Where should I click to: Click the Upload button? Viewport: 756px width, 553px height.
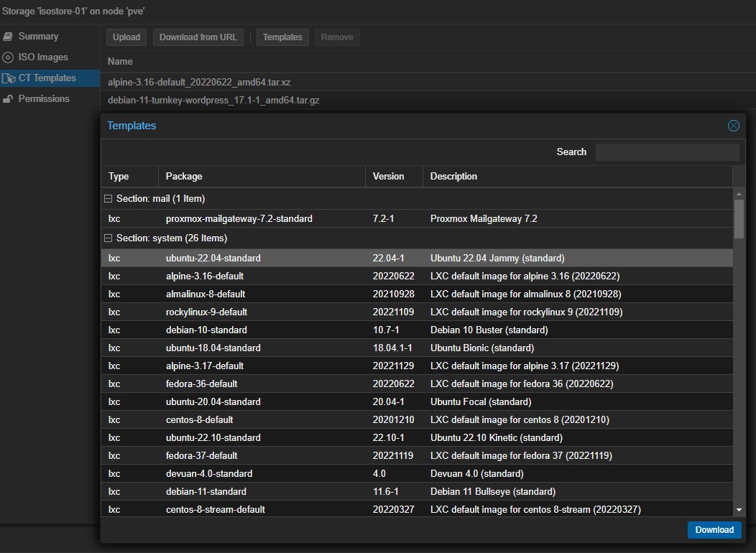click(x=126, y=37)
